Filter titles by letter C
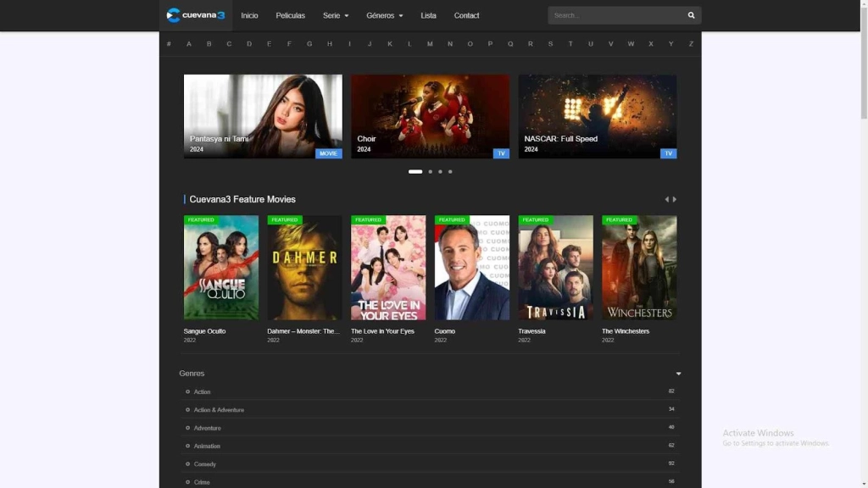Viewport: 868px width, 488px height. tap(229, 44)
